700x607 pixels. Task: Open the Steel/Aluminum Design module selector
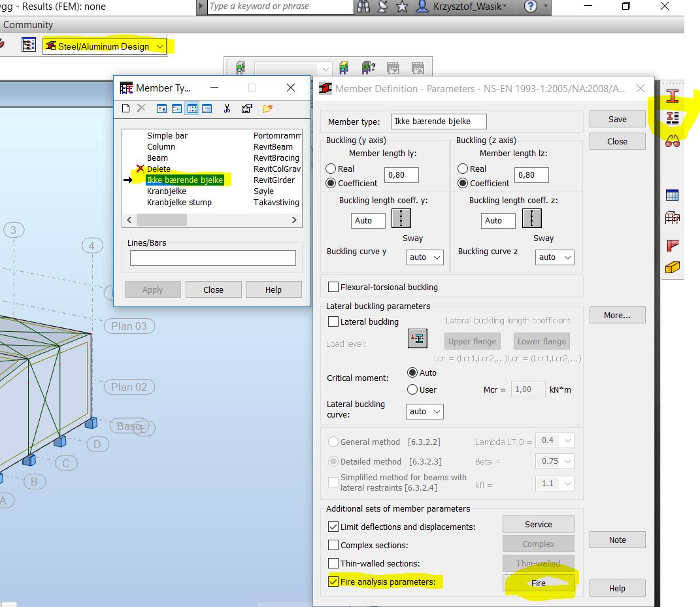105,46
